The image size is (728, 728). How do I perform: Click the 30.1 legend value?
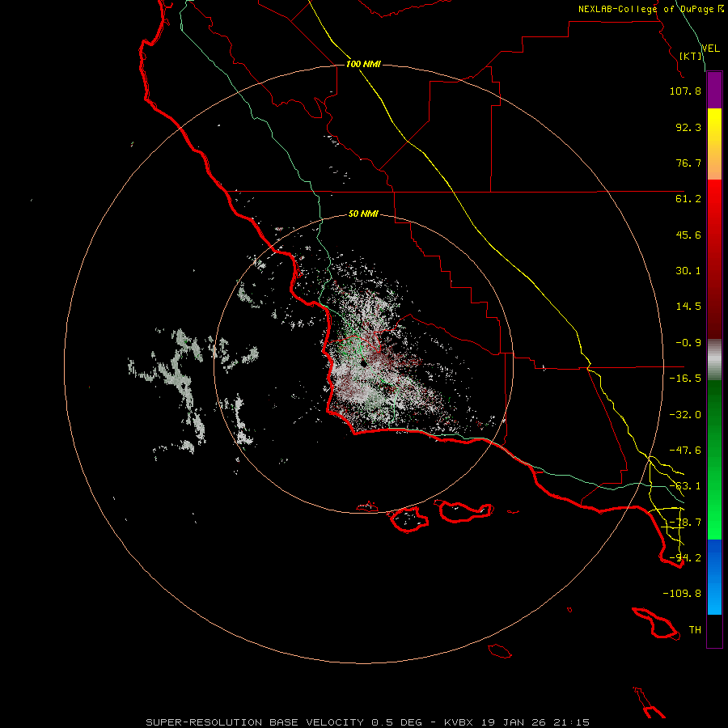click(x=688, y=271)
